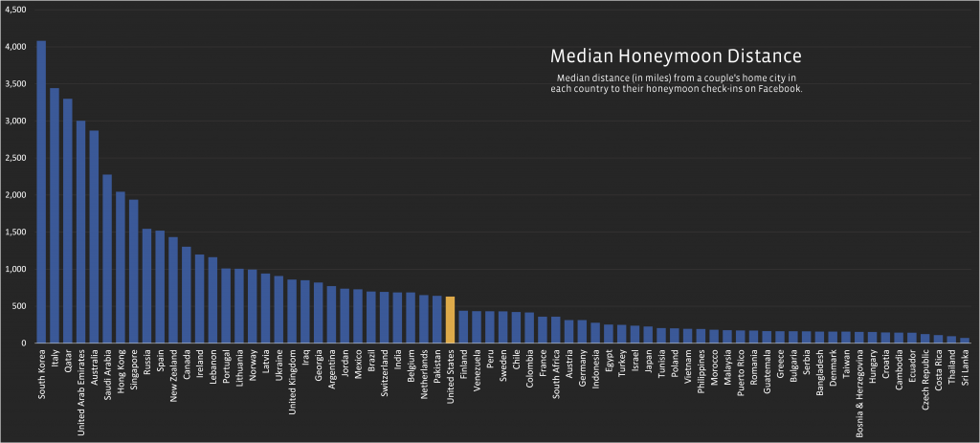The image size is (980, 443).
Task: Click the 2,500 y-axis tick label
Action: [x=15, y=158]
